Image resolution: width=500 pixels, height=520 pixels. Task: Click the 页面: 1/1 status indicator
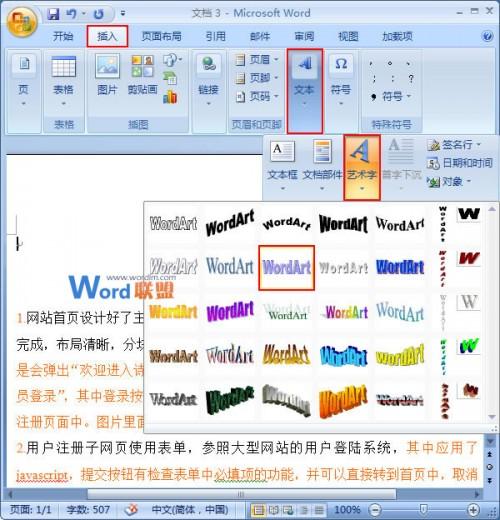point(30,509)
